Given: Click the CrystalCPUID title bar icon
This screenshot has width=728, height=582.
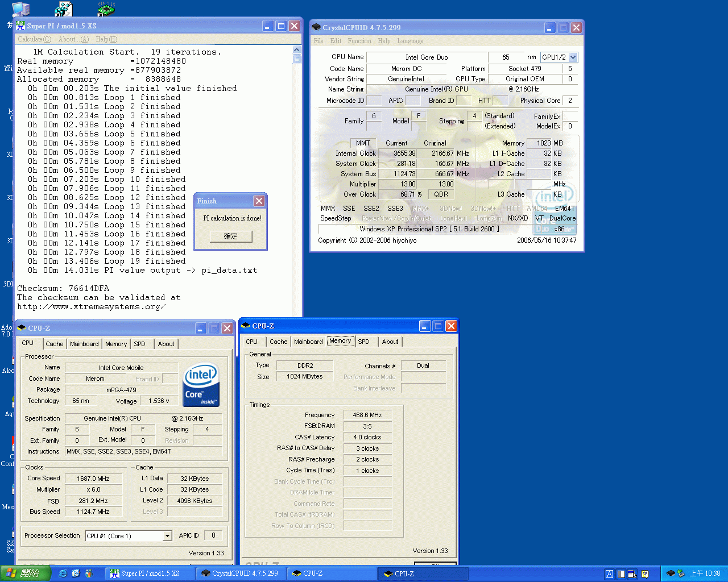Looking at the screenshot, I should (317, 27).
